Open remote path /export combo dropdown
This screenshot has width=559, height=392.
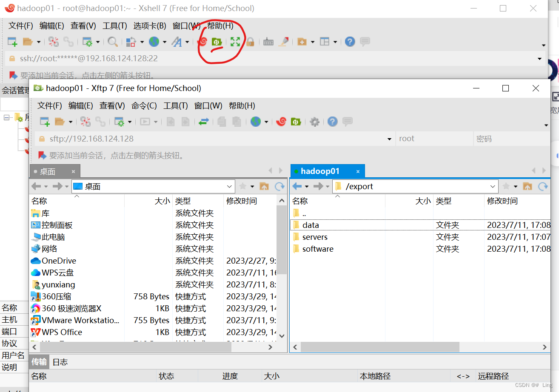point(493,186)
